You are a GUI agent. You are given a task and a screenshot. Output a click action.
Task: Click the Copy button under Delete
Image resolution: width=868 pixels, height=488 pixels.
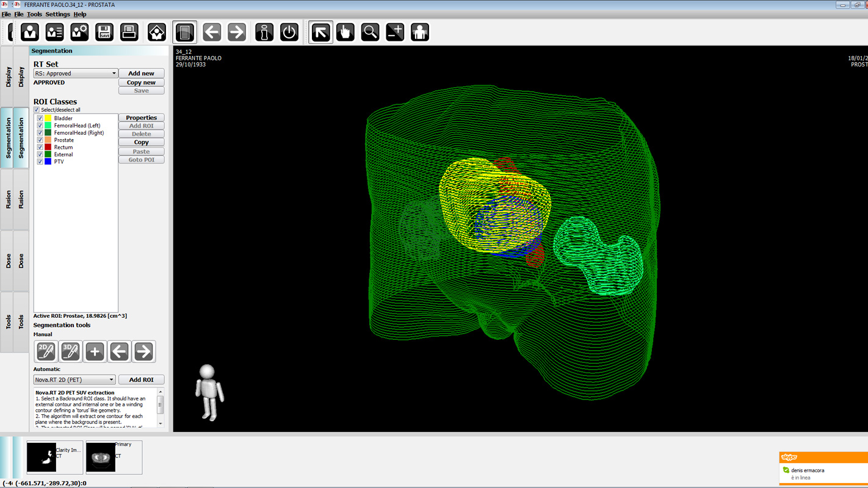141,142
